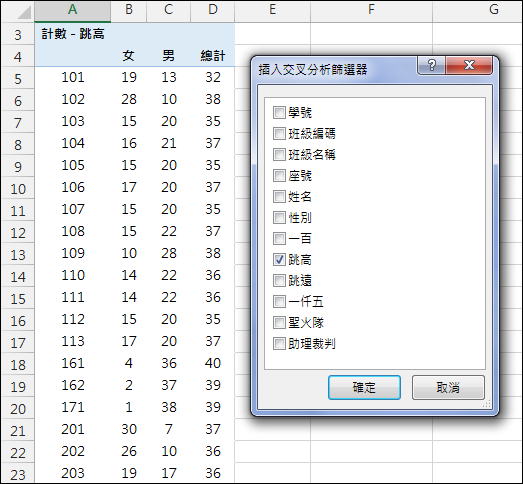Viewport: 523px width, 484px height.
Task: Click male count 7 for class 201
Action: pos(169,430)
